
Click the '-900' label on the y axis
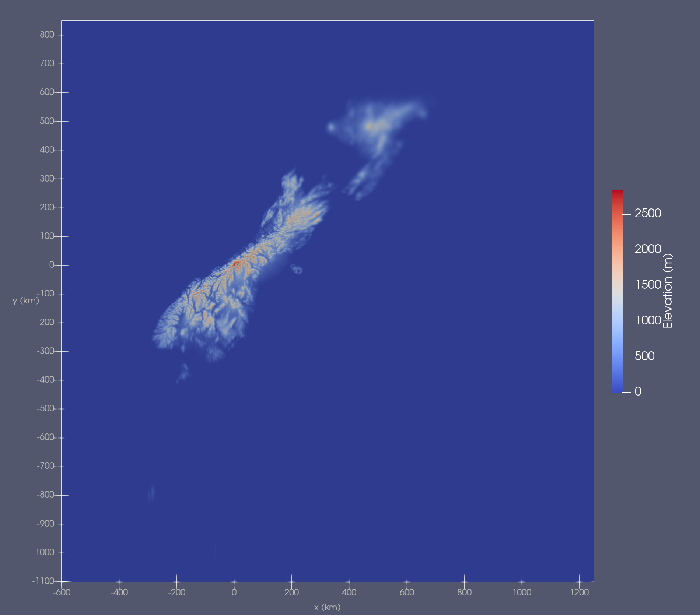(x=45, y=524)
